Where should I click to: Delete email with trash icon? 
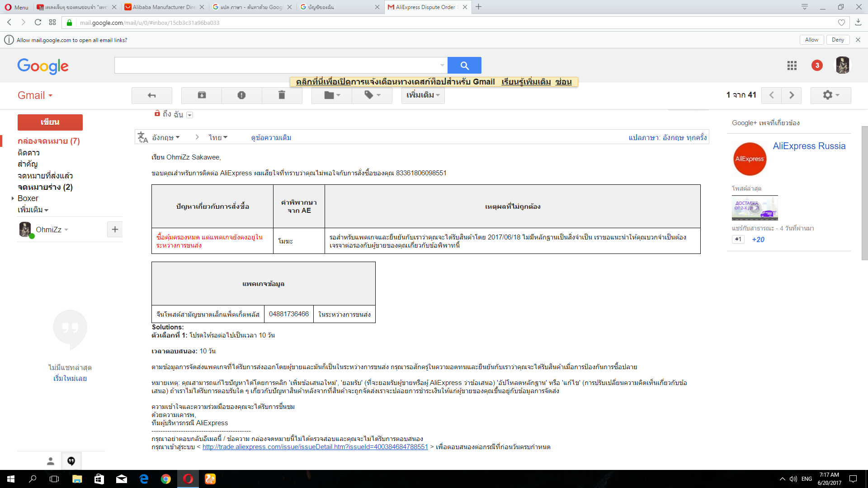(282, 95)
